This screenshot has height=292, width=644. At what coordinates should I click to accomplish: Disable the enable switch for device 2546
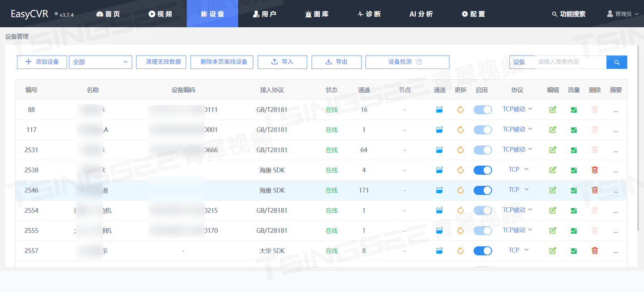(x=483, y=190)
